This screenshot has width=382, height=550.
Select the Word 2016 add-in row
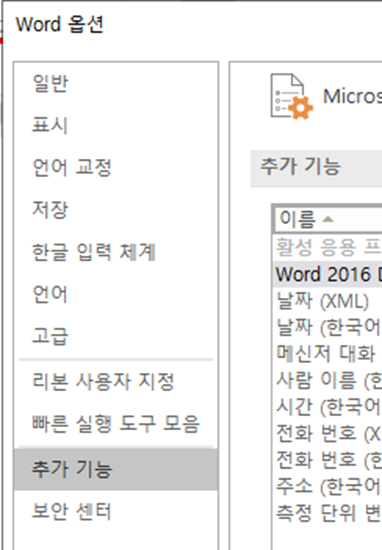[328, 274]
